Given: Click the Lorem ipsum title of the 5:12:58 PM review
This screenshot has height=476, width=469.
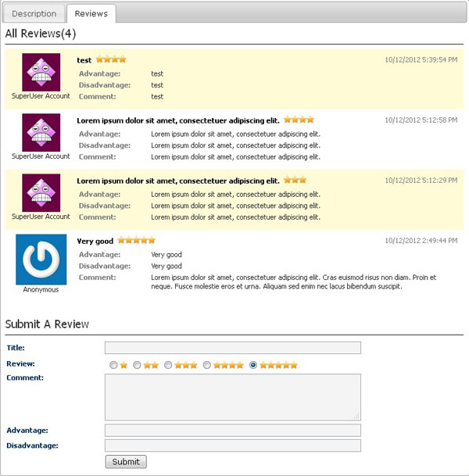Looking at the screenshot, I should pos(178,120).
